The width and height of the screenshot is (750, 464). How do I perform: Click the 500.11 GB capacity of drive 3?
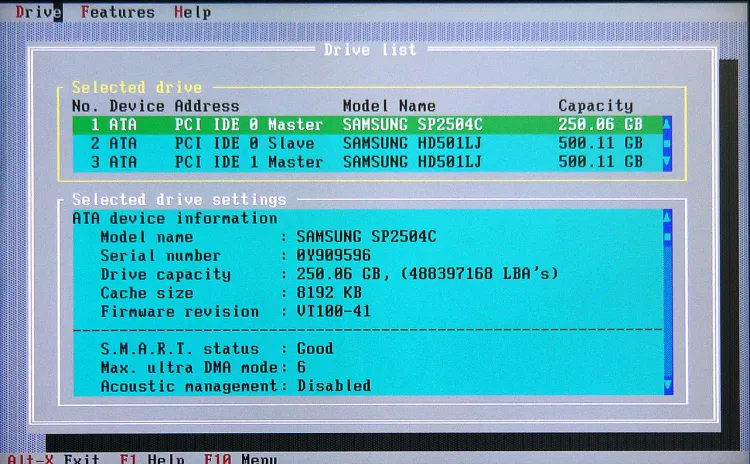coord(600,162)
